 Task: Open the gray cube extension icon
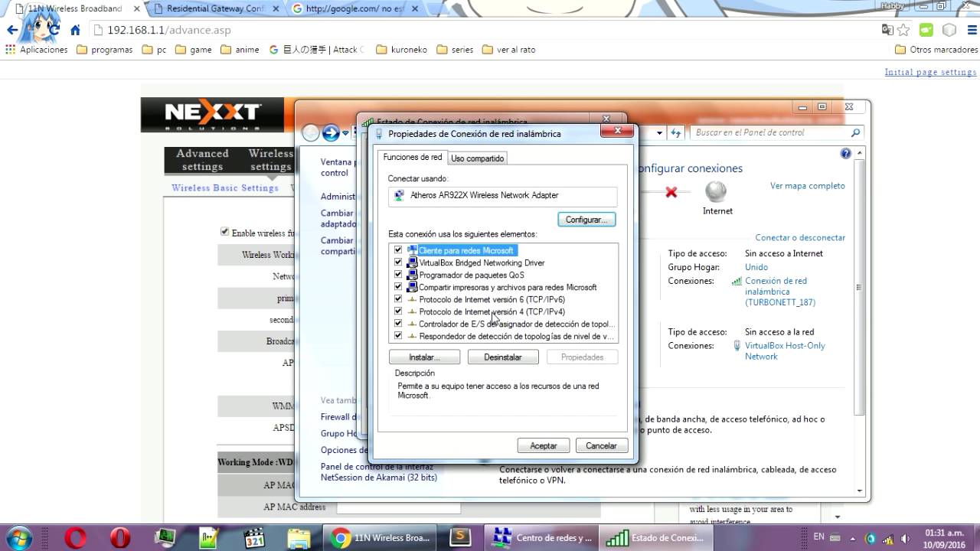[949, 30]
